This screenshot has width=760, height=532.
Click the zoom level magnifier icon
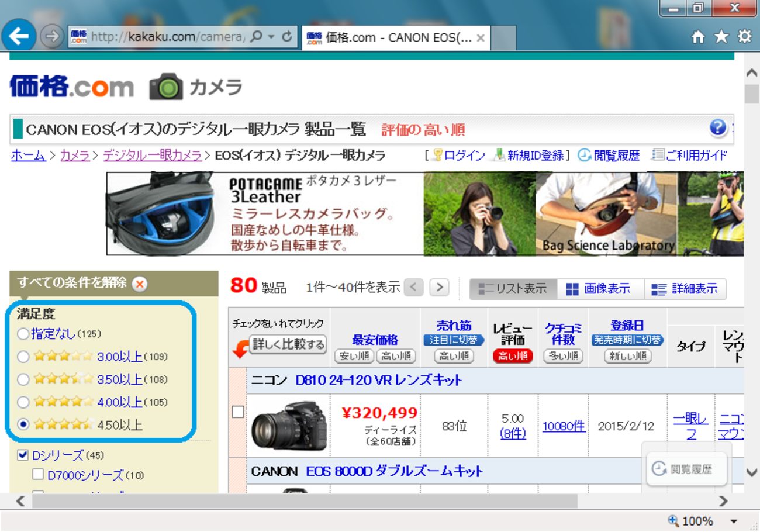coord(673,520)
